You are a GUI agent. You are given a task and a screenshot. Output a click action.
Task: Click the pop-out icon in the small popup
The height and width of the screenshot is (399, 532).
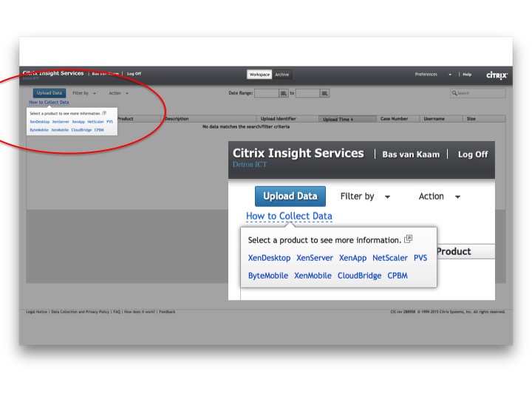pyautogui.click(x=104, y=113)
